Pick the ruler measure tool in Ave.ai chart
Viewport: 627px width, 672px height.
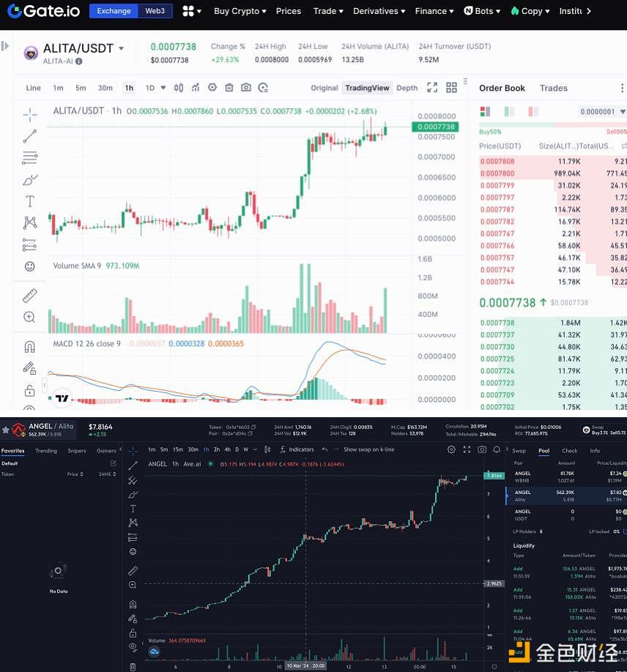pyautogui.click(x=133, y=571)
